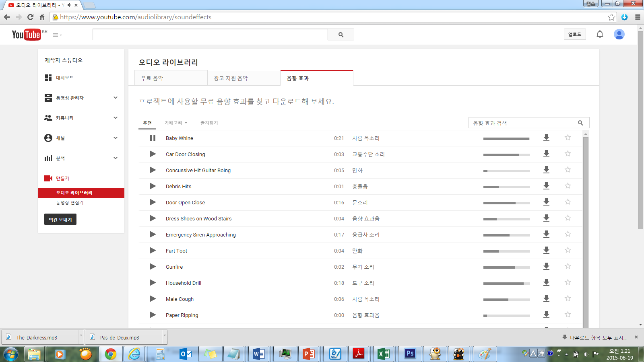Favorite Emergency Siren Approaching
Image resolution: width=644 pixels, height=362 pixels.
pos(568,234)
